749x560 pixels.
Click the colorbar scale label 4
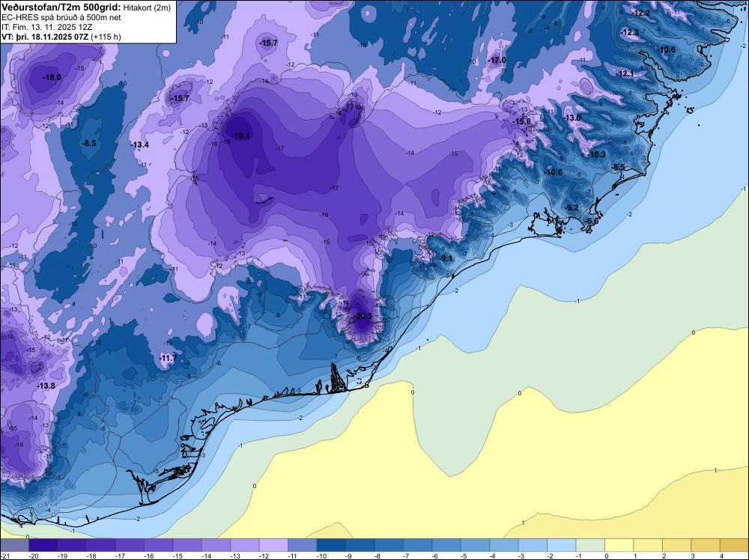pyautogui.click(x=721, y=556)
